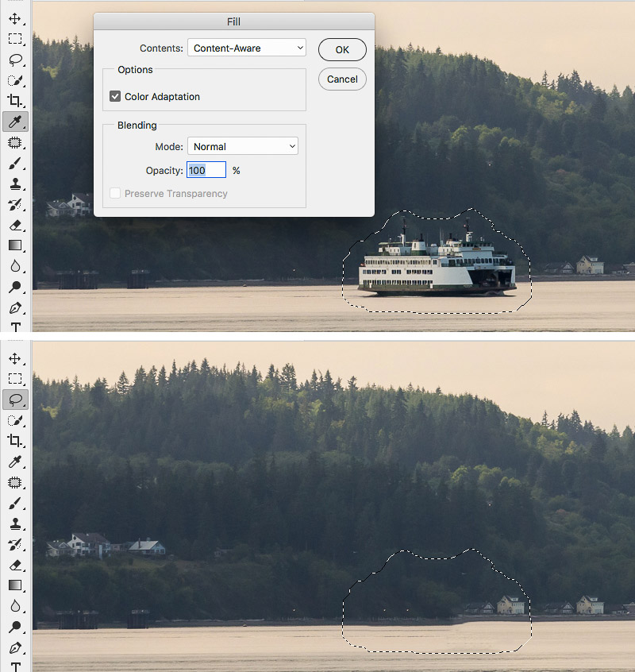Select the Eyedropper tool in lower toolbar
The width and height of the screenshot is (635, 672).
tap(15, 462)
